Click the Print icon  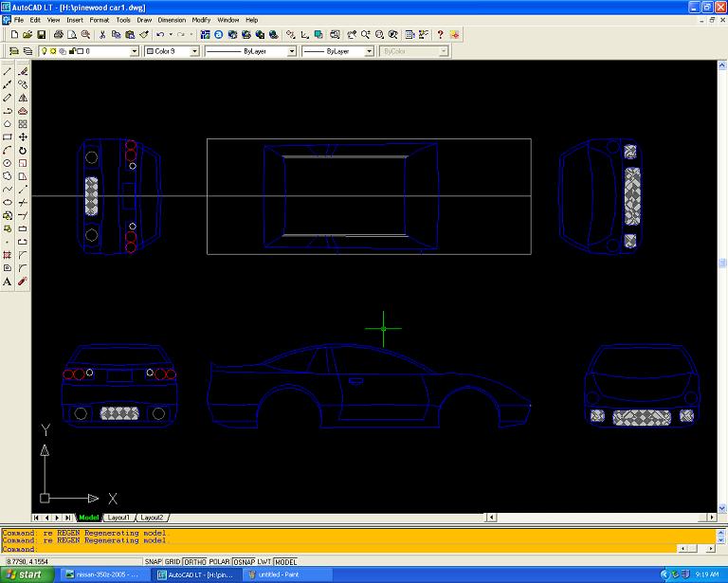tap(59, 34)
